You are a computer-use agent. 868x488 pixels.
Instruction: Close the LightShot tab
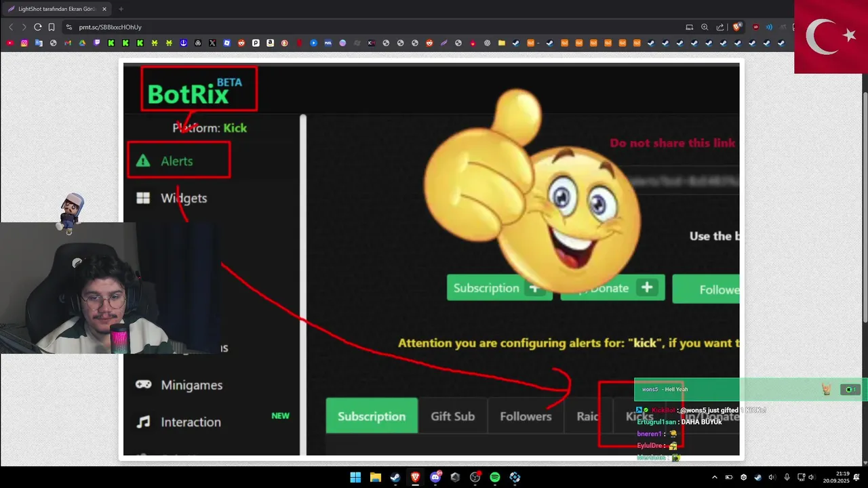104,9
